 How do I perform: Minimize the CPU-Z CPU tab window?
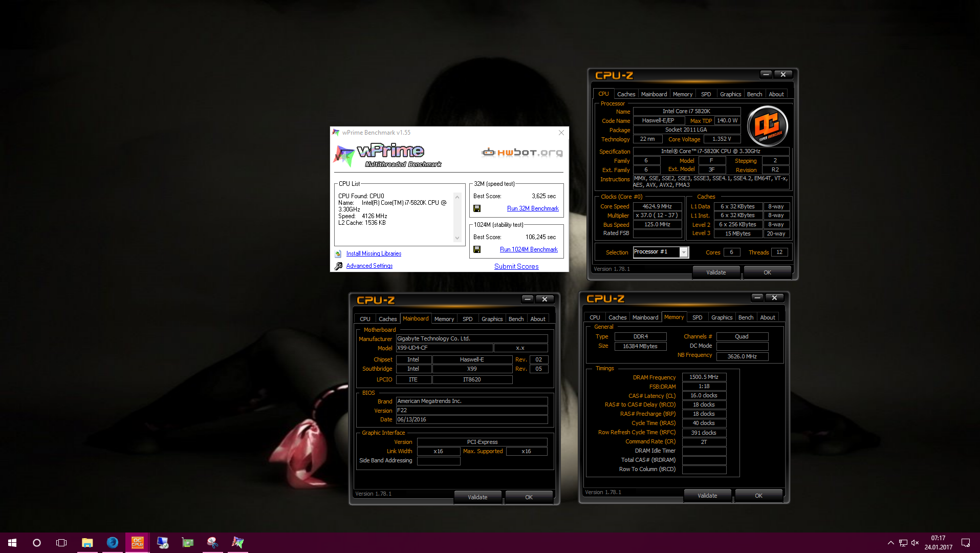766,74
